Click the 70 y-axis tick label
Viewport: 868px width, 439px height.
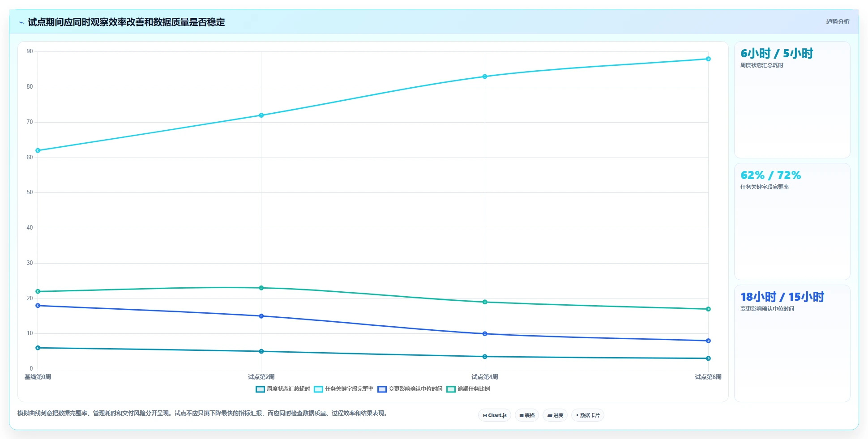click(30, 122)
